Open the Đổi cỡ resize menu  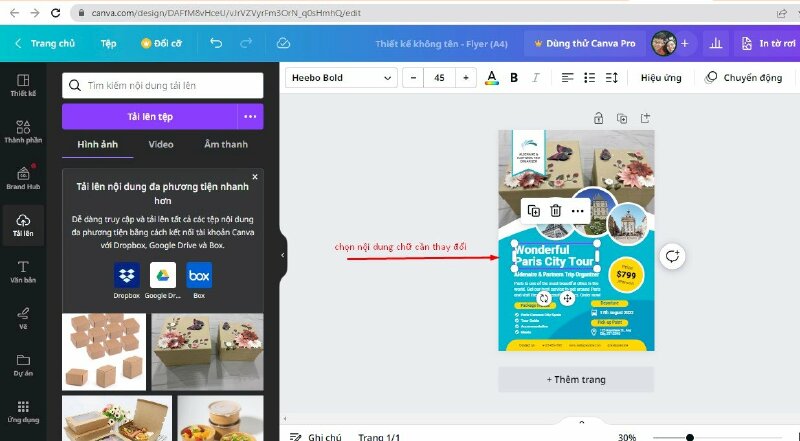coord(161,43)
